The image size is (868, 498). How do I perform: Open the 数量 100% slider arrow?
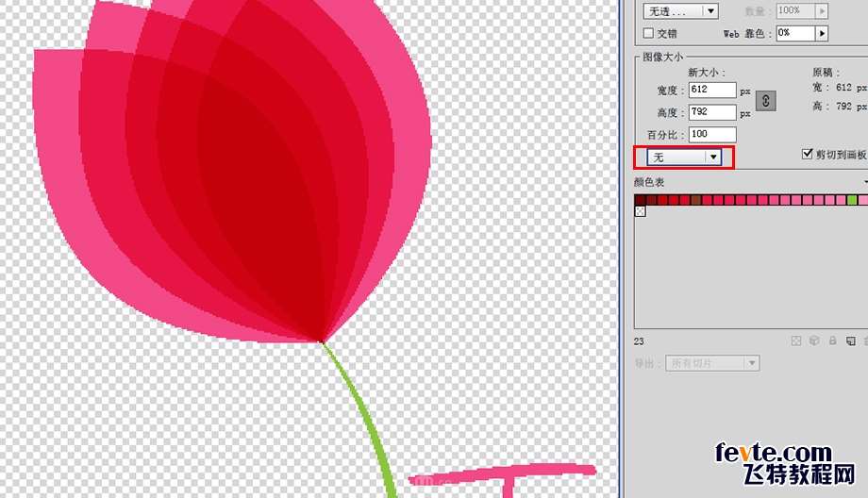click(822, 10)
